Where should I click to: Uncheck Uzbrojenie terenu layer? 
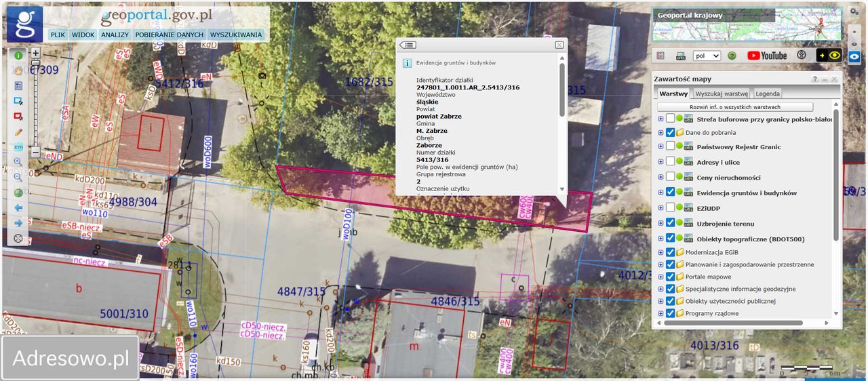[x=671, y=223]
